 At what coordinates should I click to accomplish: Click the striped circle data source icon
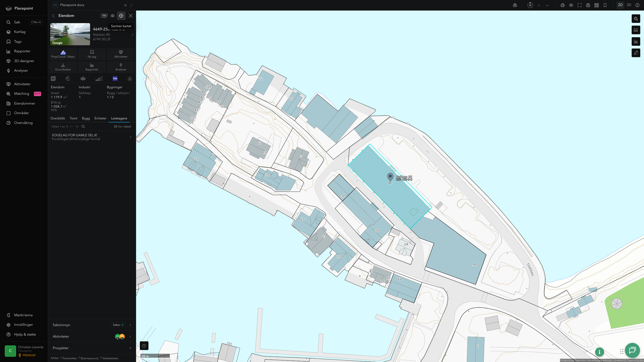point(68,79)
